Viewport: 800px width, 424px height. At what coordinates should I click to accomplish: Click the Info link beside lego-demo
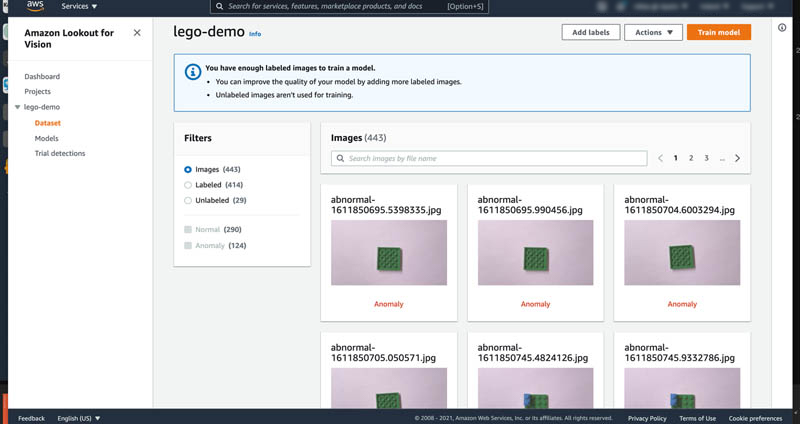[x=255, y=34]
